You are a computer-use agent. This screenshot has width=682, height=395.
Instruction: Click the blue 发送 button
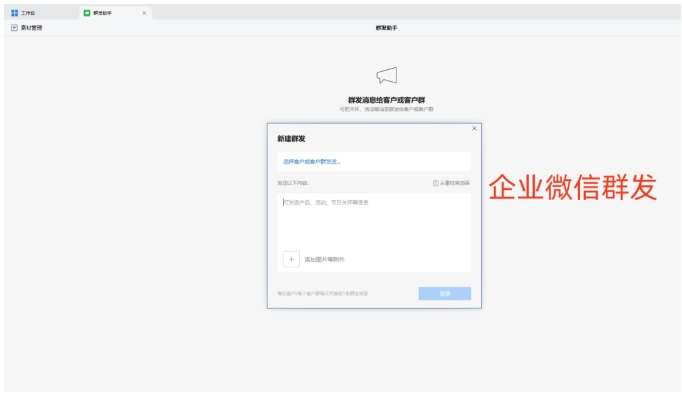445,294
